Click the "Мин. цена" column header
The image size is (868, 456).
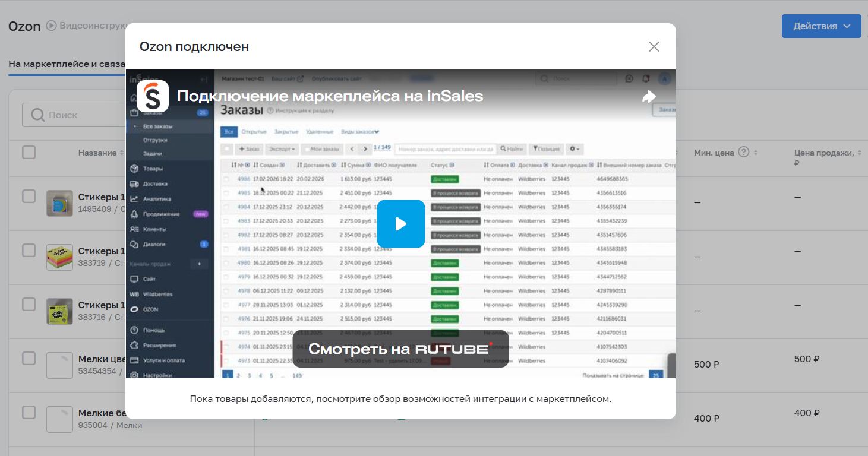click(x=714, y=153)
